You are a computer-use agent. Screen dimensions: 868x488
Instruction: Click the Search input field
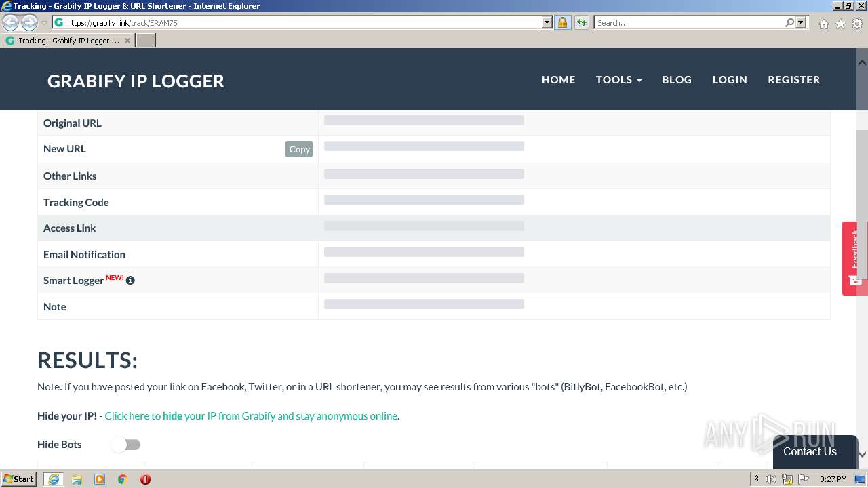[x=688, y=22]
